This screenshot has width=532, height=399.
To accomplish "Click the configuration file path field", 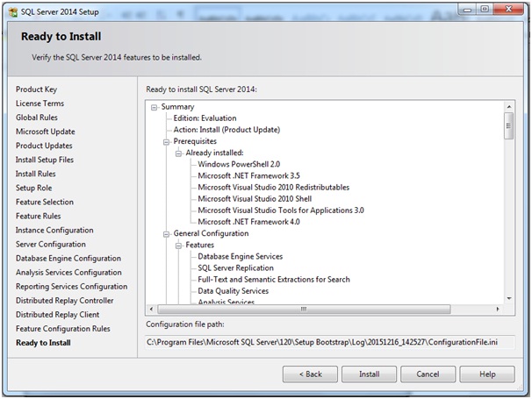I will [329, 342].
